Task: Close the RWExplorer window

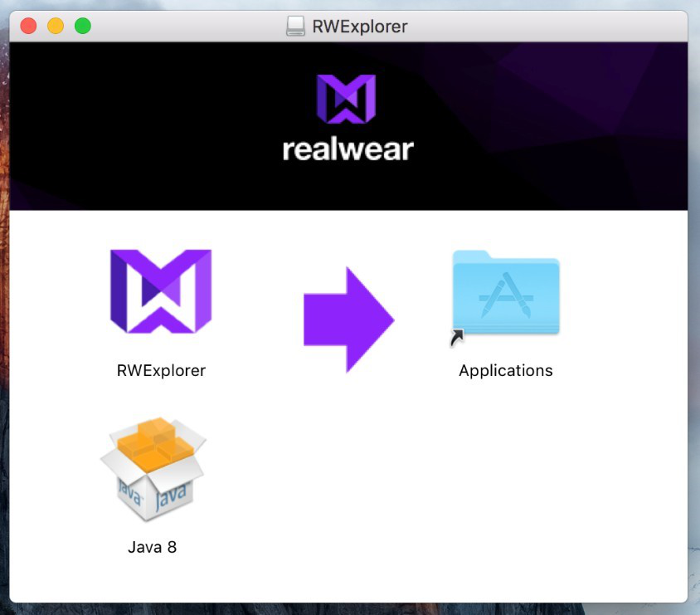Action: pos(28,26)
